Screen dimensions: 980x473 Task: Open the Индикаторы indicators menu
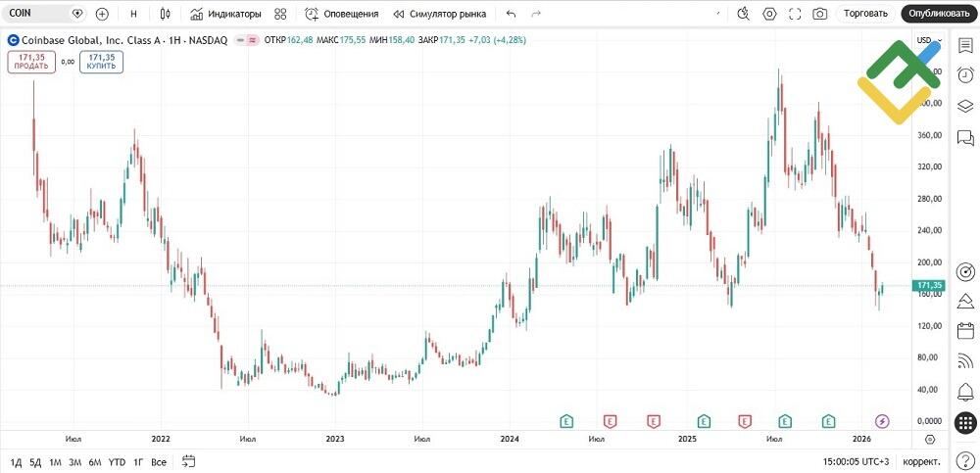pos(225,14)
